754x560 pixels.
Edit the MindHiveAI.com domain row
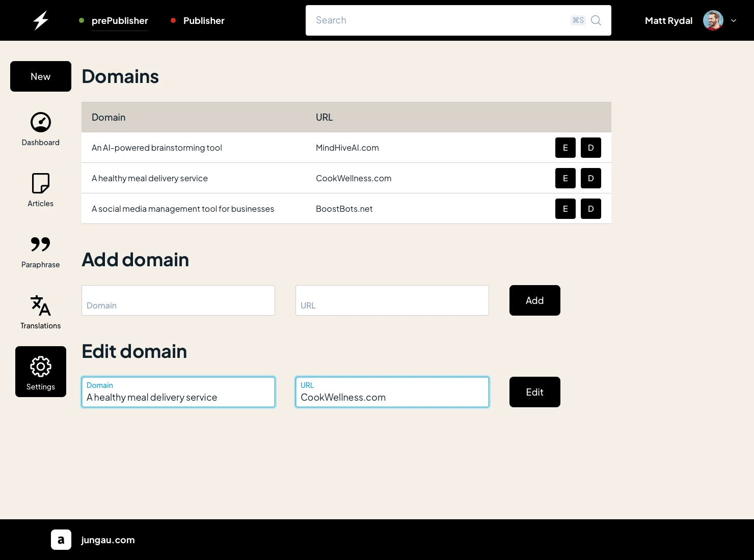565,148
